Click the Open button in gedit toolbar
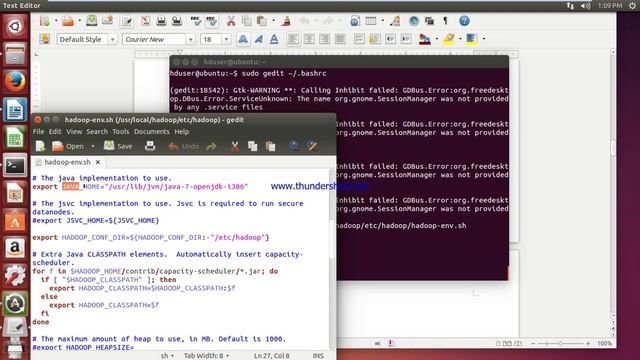 tap(68, 146)
